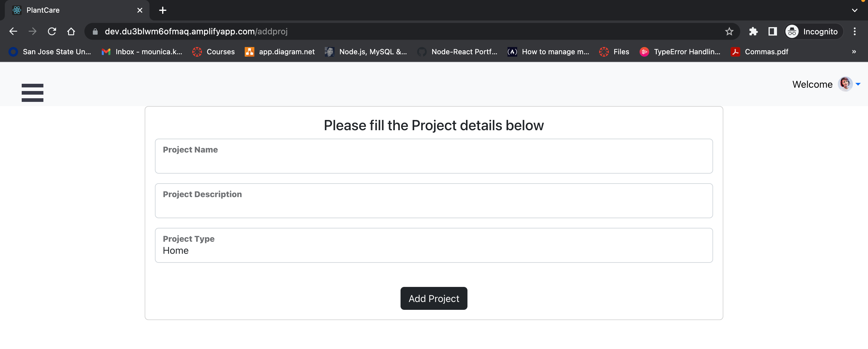This screenshot has height=349, width=868.
Task: Reload the current page
Action: tap(52, 31)
